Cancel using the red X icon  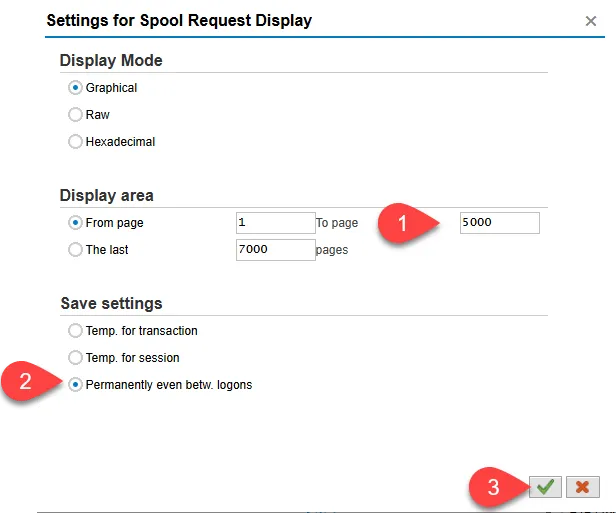(x=581, y=487)
